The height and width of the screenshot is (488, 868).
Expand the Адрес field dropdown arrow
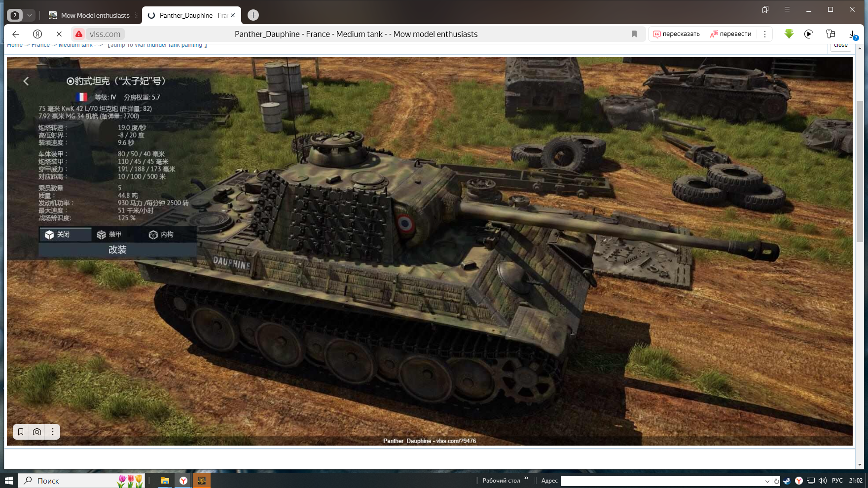pos(767,481)
